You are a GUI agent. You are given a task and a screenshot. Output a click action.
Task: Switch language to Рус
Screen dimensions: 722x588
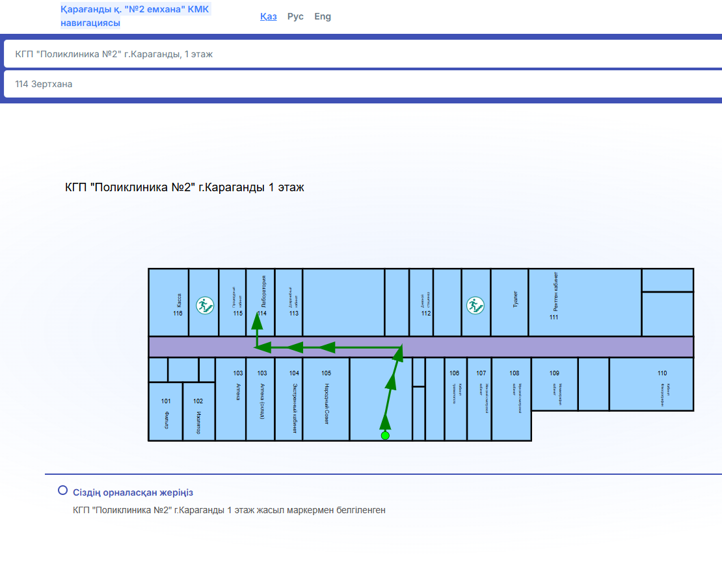[x=295, y=16]
